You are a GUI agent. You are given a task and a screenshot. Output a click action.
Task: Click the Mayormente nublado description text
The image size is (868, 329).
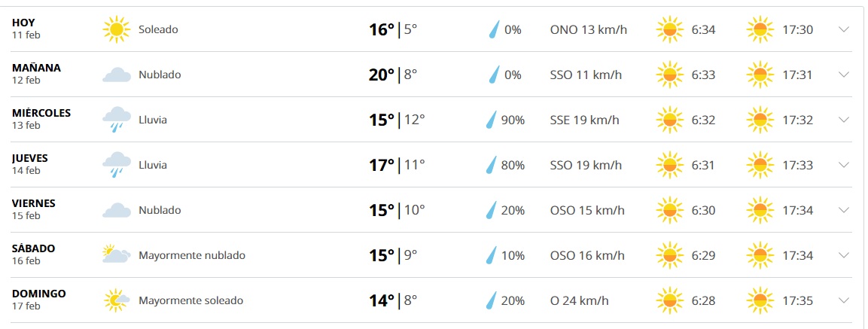(x=191, y=255)
